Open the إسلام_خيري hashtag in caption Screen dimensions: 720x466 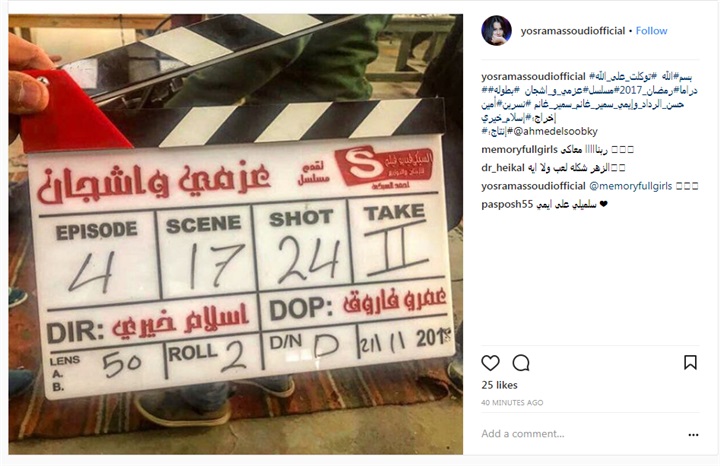tap(504, 118)
